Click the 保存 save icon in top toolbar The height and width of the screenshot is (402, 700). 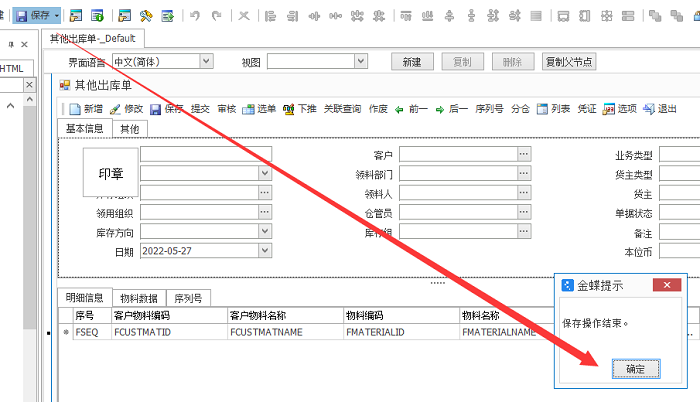pyautogui.click(x=22, y=15)
